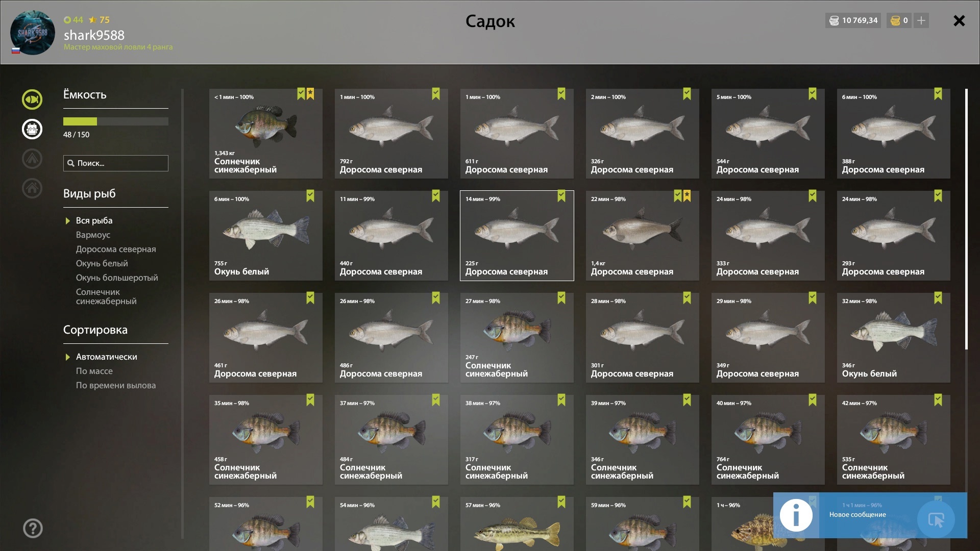The image size is (980, 551).
Task: Click the silver coins balance 10 769,34
Action: click(853, 20)
